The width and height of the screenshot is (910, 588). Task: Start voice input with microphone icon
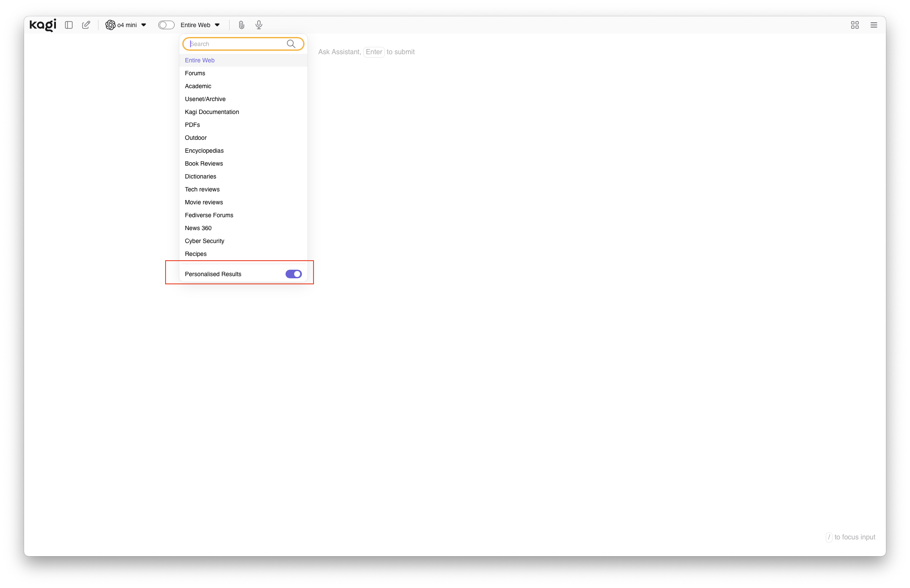pyautogui.click(x=258, y=25)
